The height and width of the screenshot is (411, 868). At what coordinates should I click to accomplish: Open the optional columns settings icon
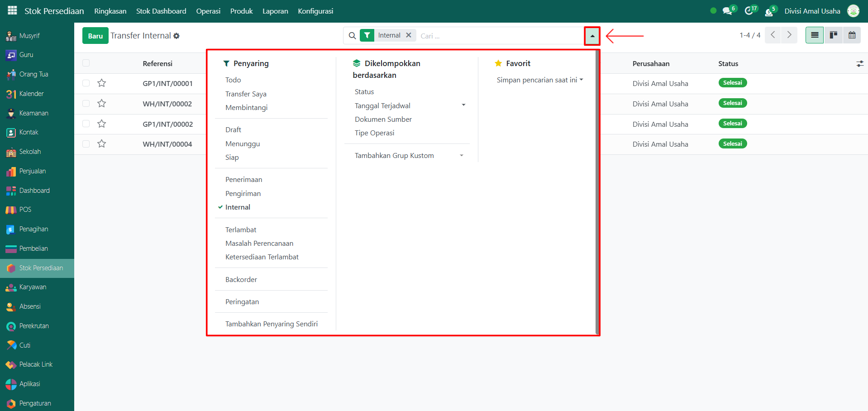click(860, 64)
